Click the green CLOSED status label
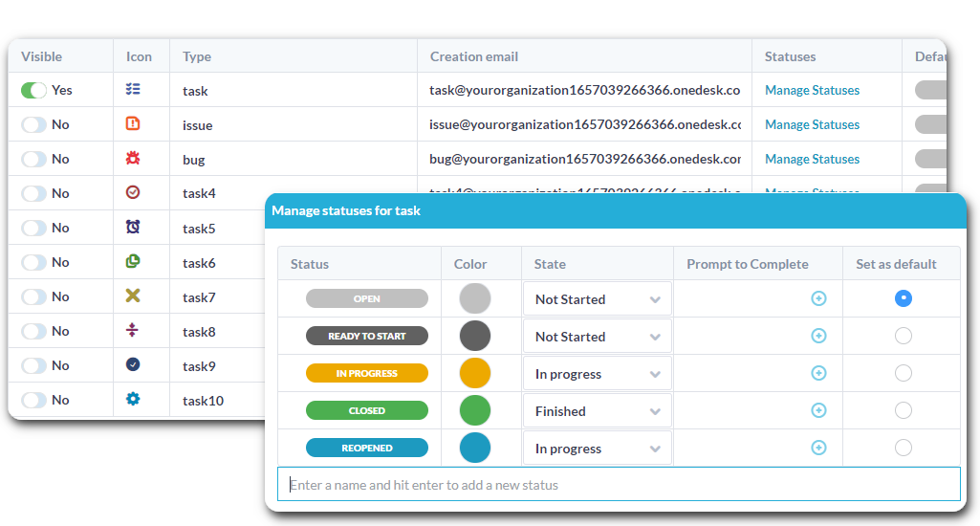980x526 pixels. pos(367,410)
